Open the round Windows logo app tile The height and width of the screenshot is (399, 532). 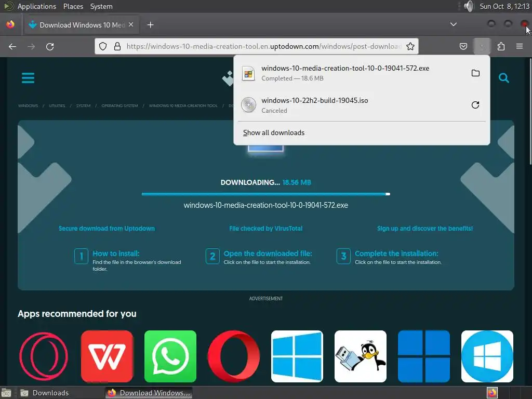(487, 356)
